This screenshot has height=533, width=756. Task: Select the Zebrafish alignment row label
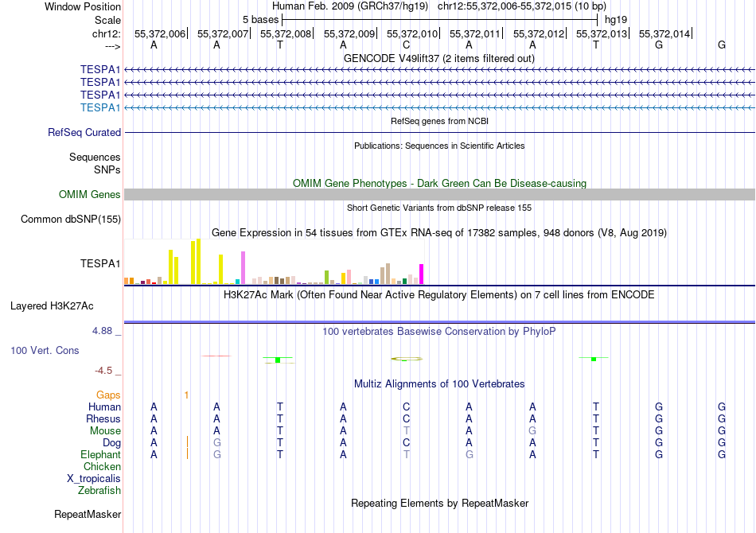click(x=99, y=490)
